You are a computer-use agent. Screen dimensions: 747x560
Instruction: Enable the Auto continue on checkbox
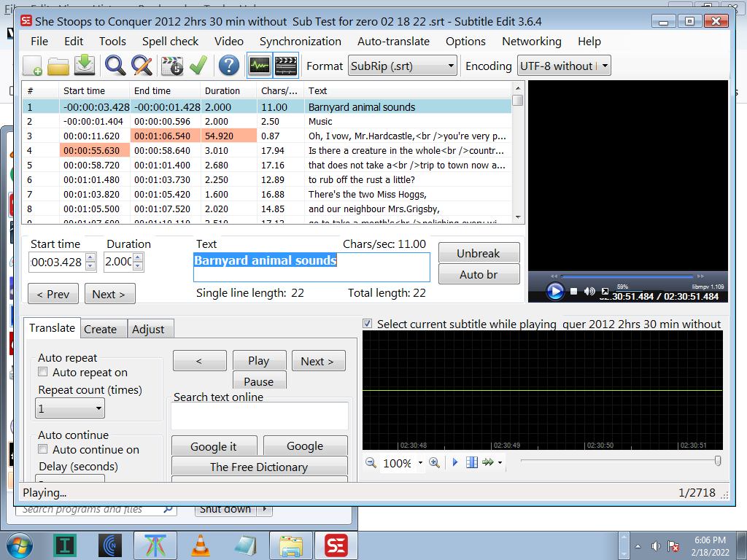(43, 449)
